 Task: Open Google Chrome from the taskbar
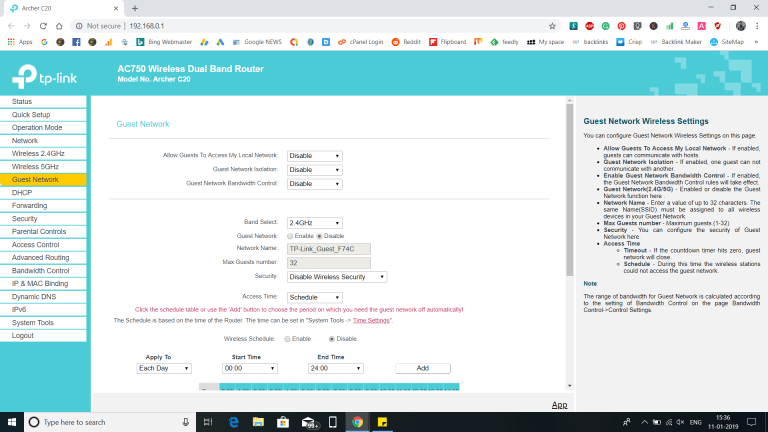pos(356,421)
